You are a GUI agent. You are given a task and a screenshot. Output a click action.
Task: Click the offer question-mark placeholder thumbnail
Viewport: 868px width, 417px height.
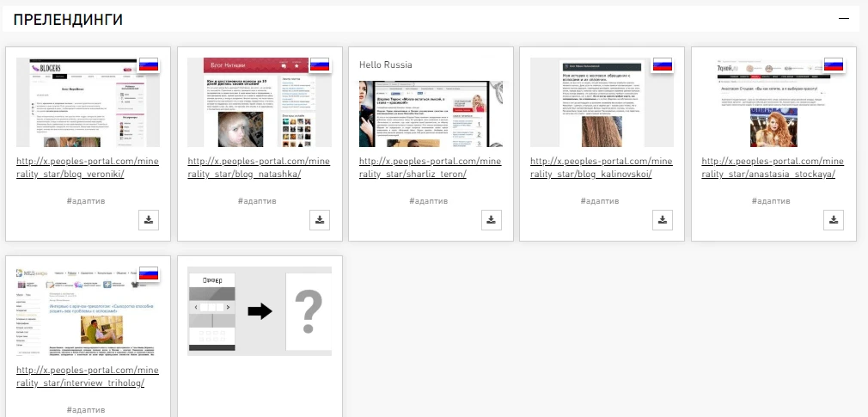(259, 311)
